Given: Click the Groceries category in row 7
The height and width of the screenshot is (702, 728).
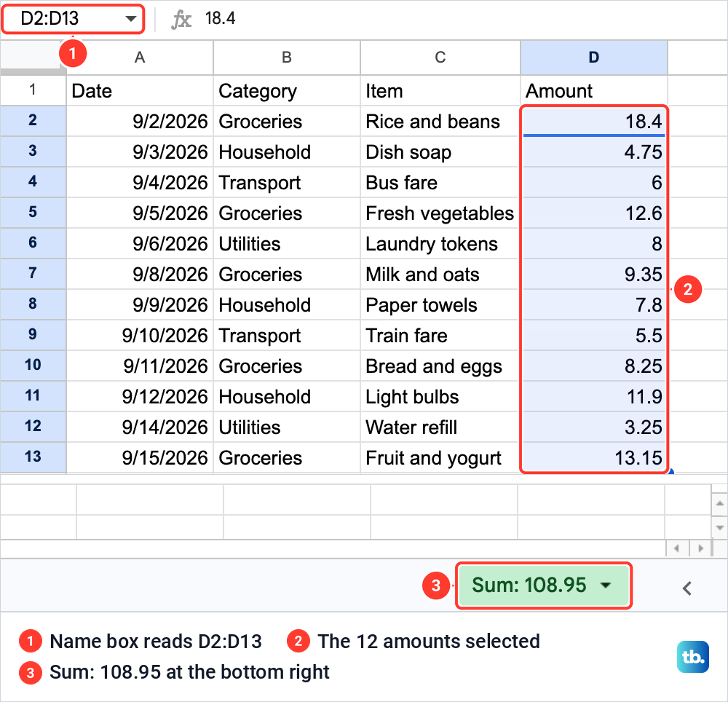Looking at the screenshot, I should point(287,274).
